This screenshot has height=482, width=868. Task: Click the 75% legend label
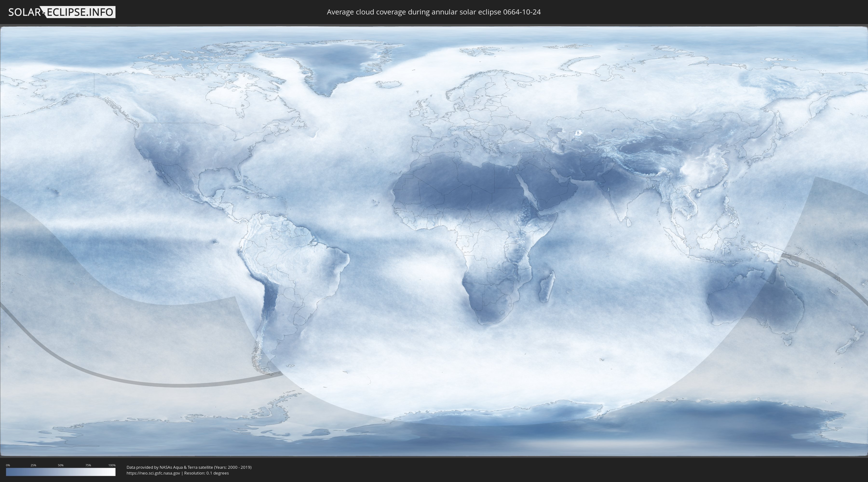pos(88,465)
